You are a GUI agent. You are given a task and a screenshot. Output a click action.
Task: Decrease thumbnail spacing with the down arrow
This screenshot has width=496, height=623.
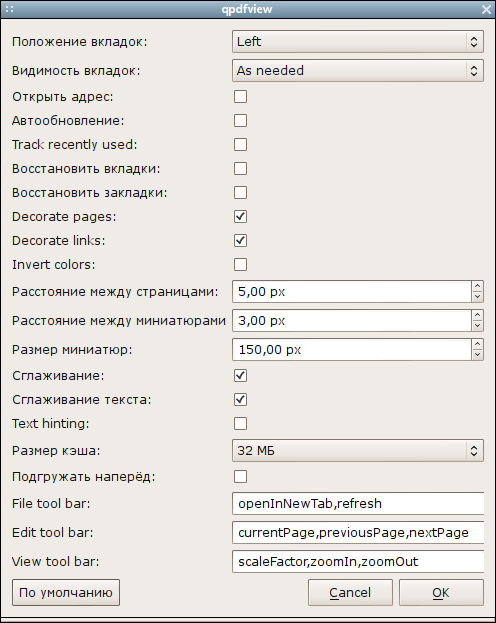477,326
